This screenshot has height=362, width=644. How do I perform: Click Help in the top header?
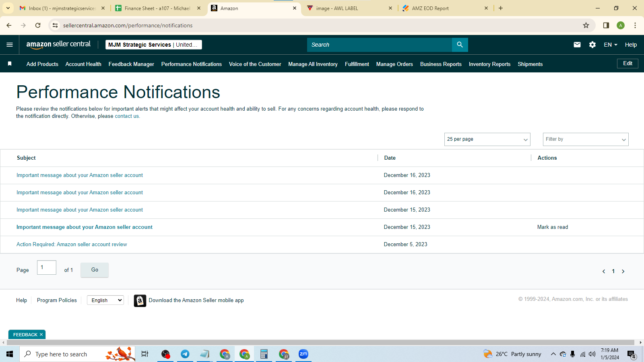click(631, 45)
